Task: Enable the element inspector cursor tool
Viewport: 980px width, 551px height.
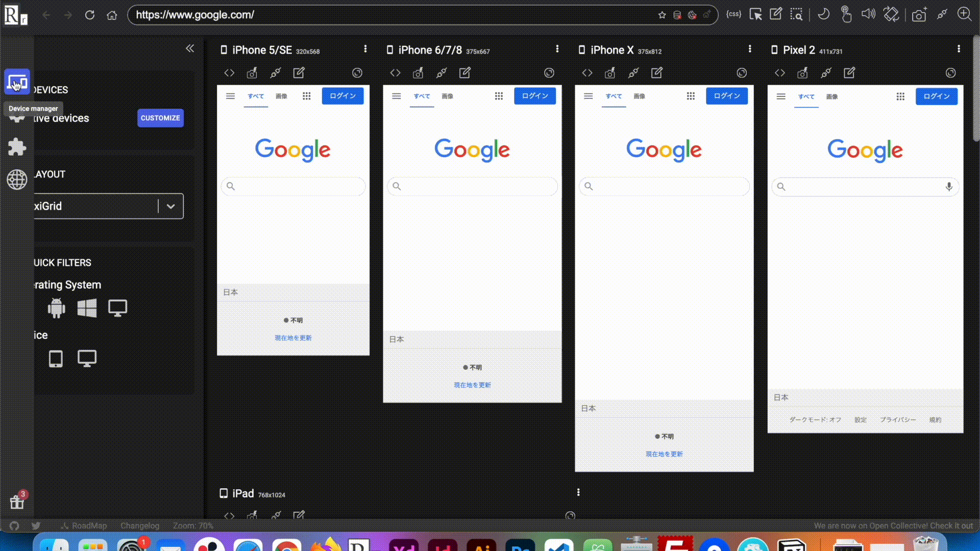Action: [x=755, y=14]
